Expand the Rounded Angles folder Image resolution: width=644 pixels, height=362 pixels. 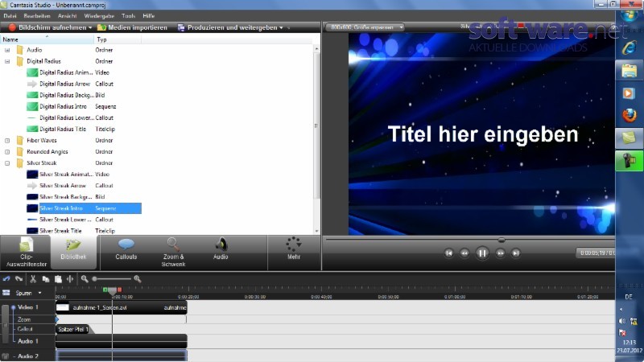click(x=7, y=152)
